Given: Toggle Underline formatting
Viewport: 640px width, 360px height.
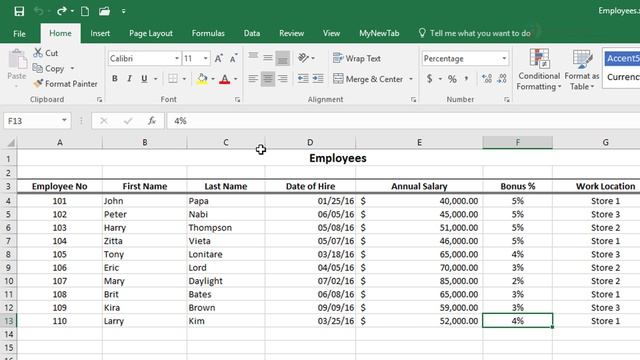Looking at the screenshot, I should 144,79.
